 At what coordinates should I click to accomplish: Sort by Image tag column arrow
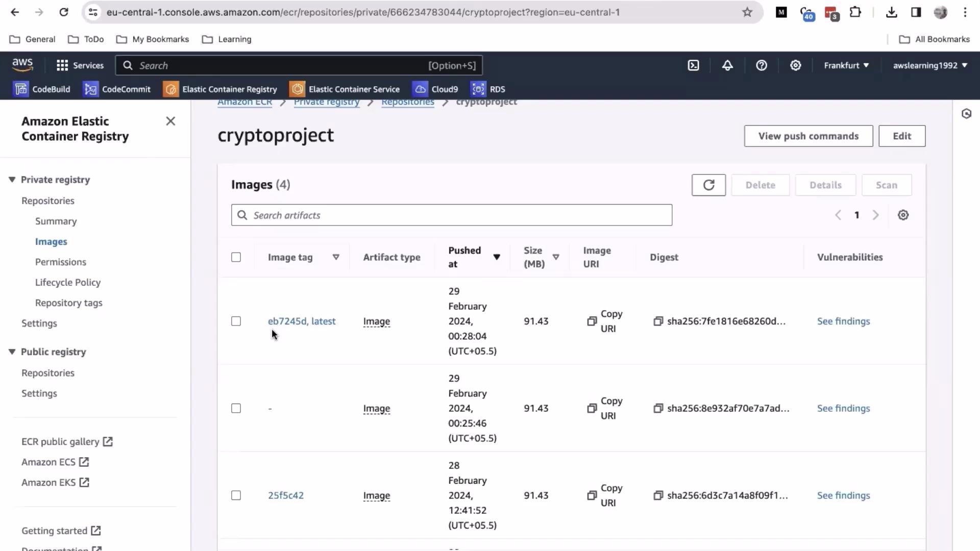[x=336, y=257]
